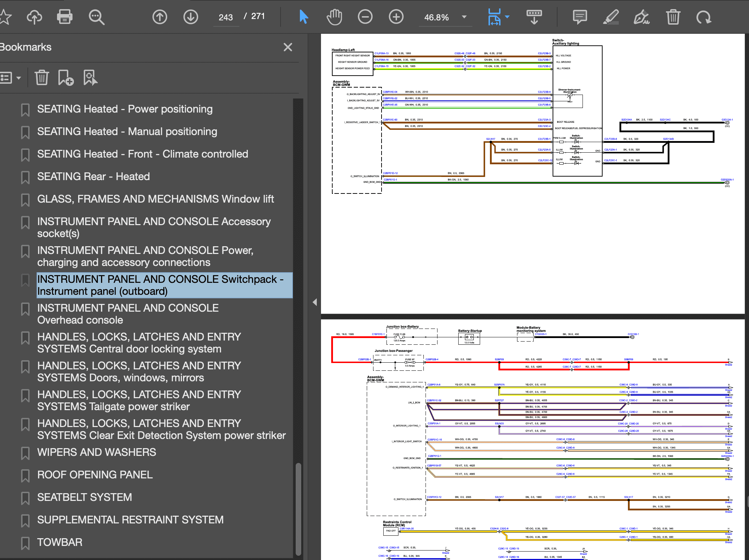This screenshot has height=560, width=749.
Task: Click the zoom out minus button
Action: 365,17
